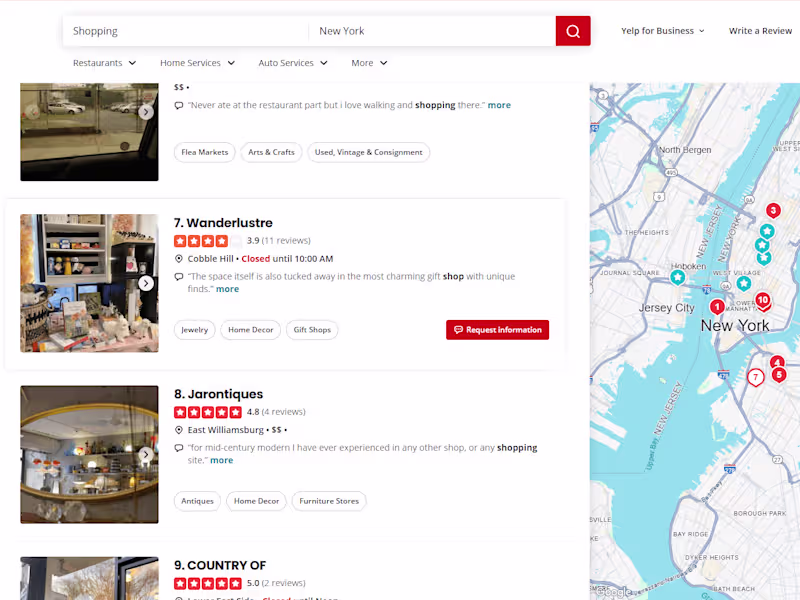Expand the Home Services dropdown
This screenshot has height=600, width=800.
[x=197, y=63]
